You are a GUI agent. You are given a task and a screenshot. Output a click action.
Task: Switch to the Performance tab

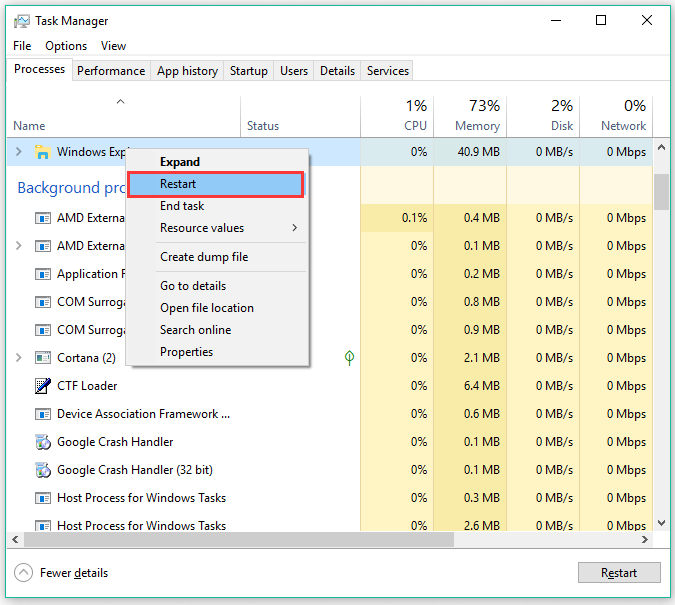[111, 71]
